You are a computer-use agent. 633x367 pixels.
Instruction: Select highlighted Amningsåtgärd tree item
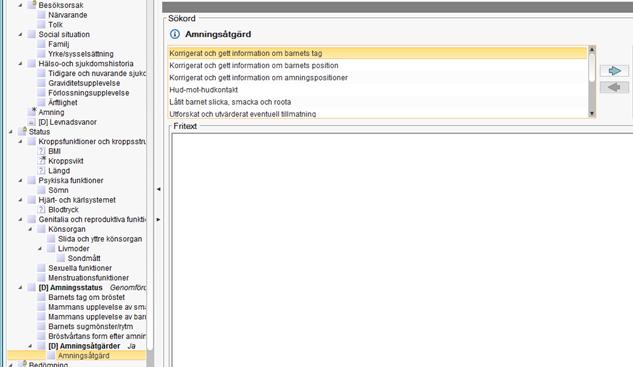tap(83, 356)
